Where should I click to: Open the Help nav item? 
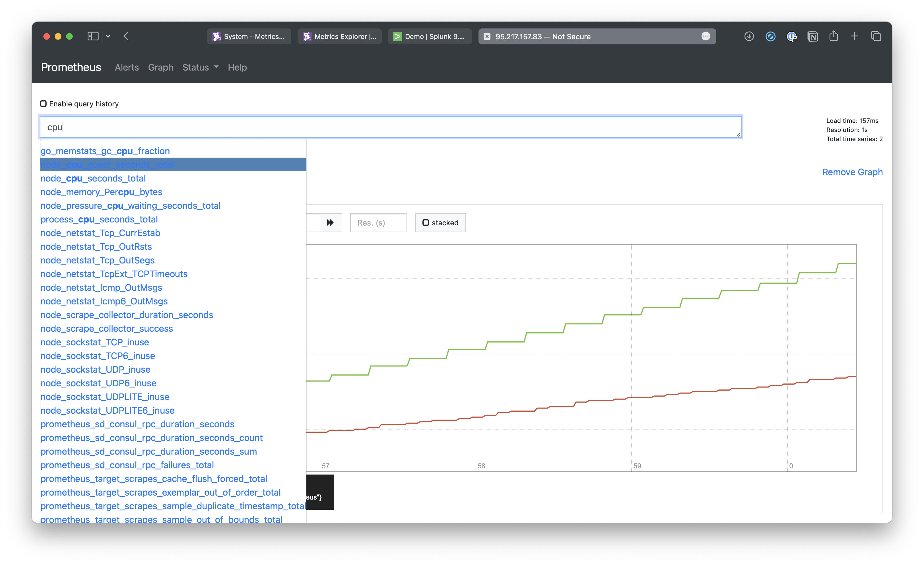tap(237, 67)
